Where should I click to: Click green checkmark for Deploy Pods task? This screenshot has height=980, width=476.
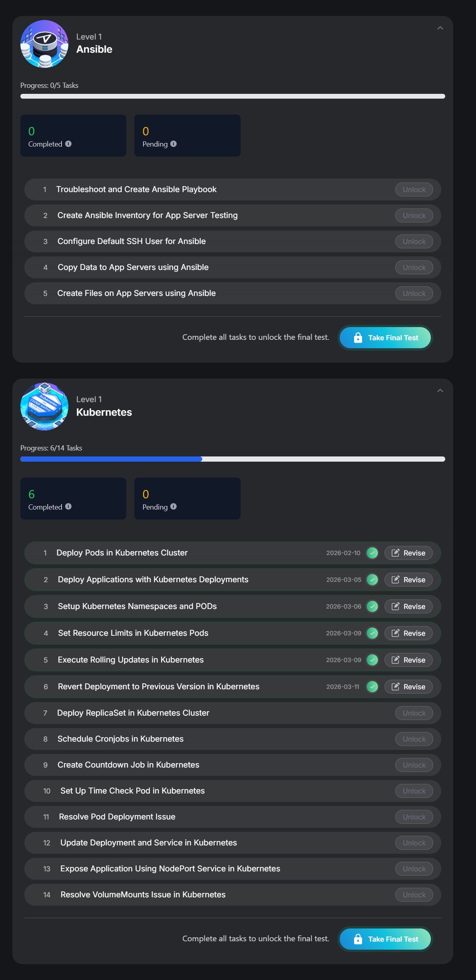[372, 553]
